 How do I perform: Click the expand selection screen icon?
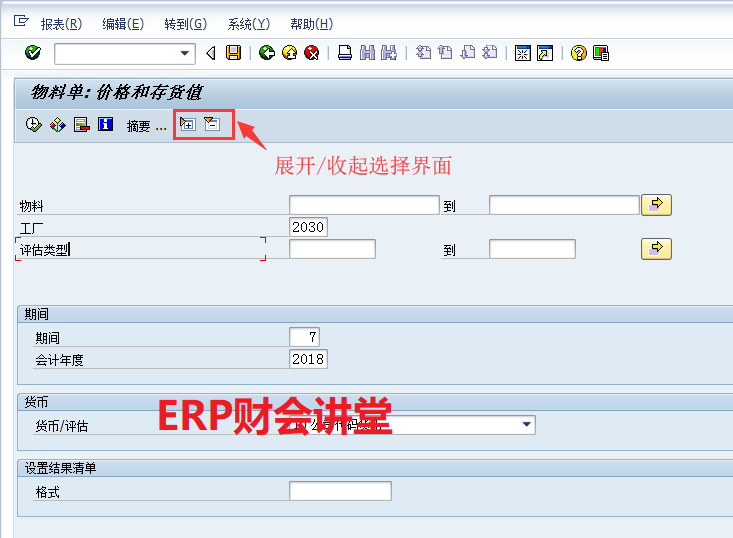(x=187, y=124)
